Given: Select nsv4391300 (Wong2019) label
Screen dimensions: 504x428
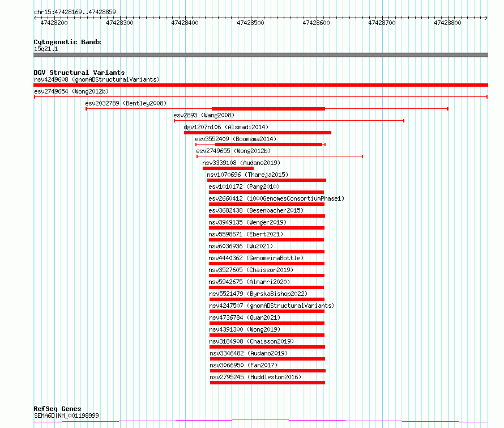Looking at the screenshot, I should coord(245,329).
